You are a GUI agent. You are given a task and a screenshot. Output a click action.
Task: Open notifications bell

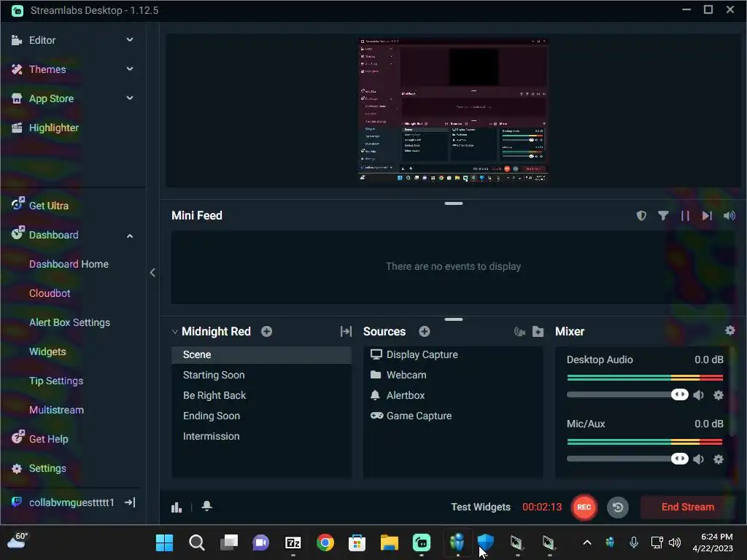click(206, 506)
